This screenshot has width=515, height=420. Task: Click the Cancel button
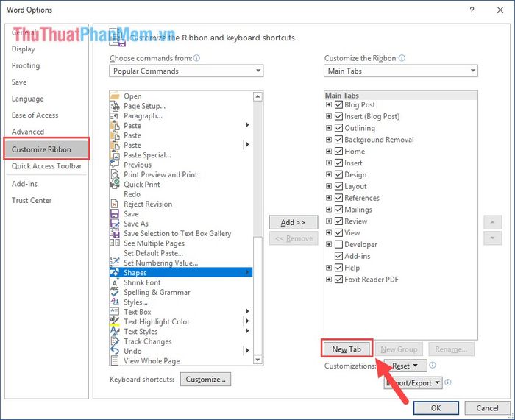pyautogui.click(x=487, y=407)
